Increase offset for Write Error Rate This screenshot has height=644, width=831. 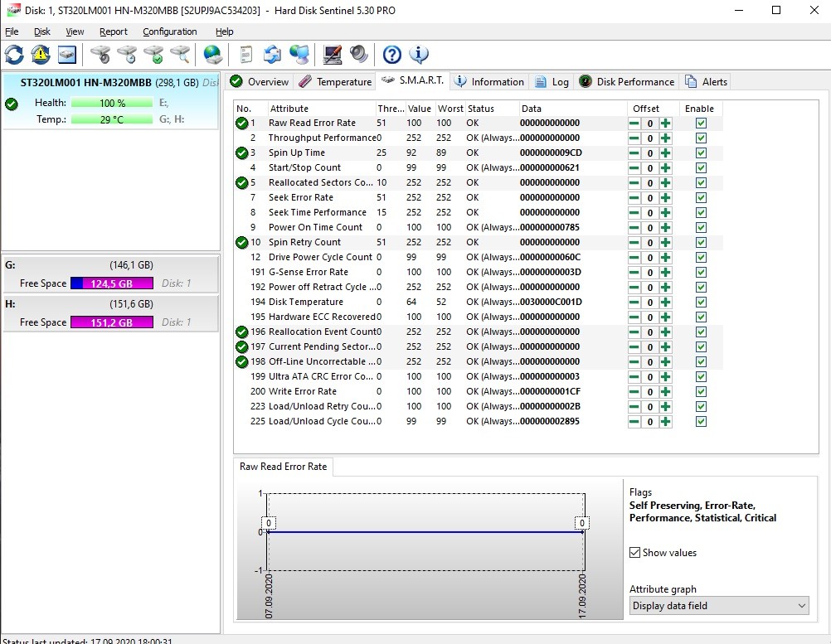click(666, 392)
